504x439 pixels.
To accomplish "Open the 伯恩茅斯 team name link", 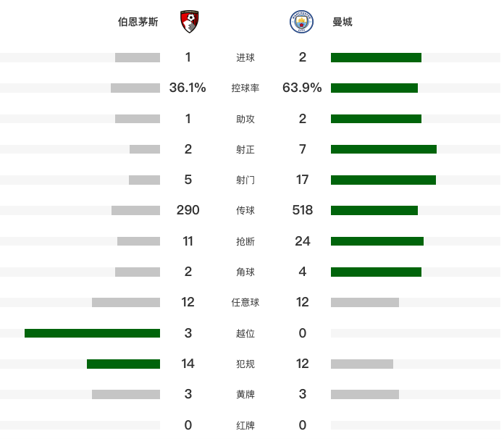I will point(138,22).
